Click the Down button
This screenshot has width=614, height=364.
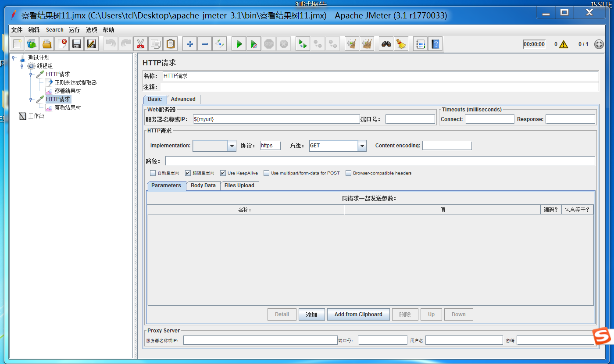point(459,314)
